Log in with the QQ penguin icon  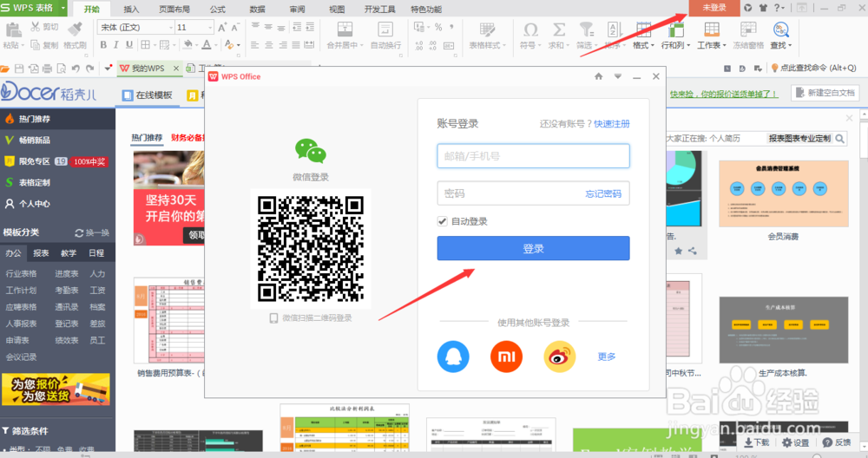453,357
